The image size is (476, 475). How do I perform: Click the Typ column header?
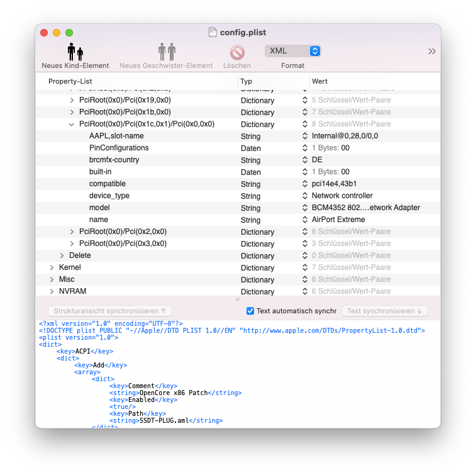(x=246, y=81)
